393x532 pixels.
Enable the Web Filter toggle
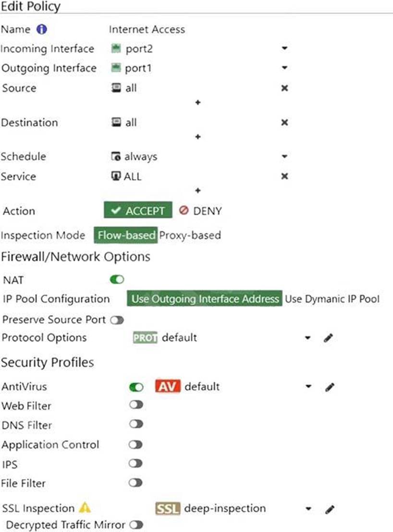pyautogui.click(x=136, y=406)
